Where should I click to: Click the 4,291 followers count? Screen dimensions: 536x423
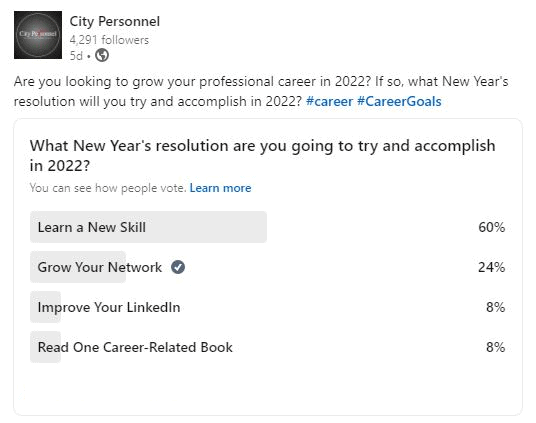pyautogui.click(x=109, y=40)
